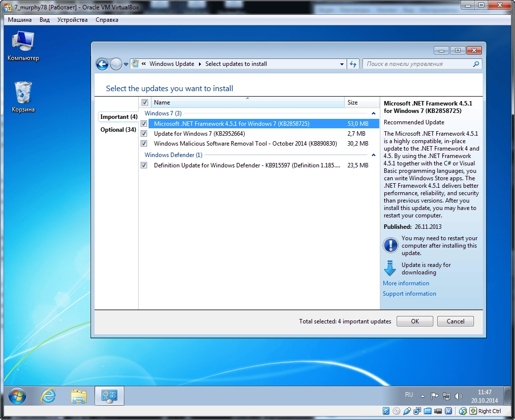Click the VirtualBox hard disk activity icon
Viewport: 515px width, 420px height.
coord(386,411)
